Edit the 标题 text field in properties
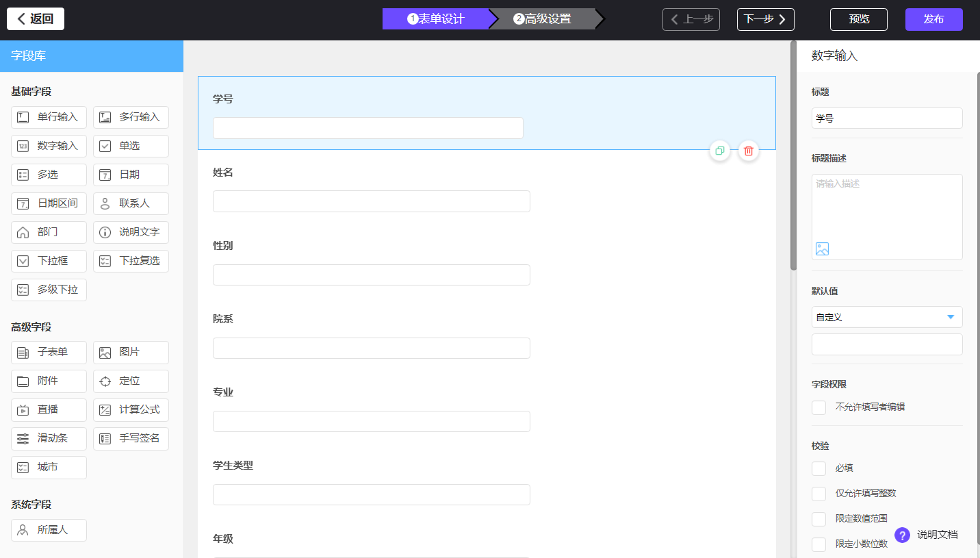 [887, 118]
